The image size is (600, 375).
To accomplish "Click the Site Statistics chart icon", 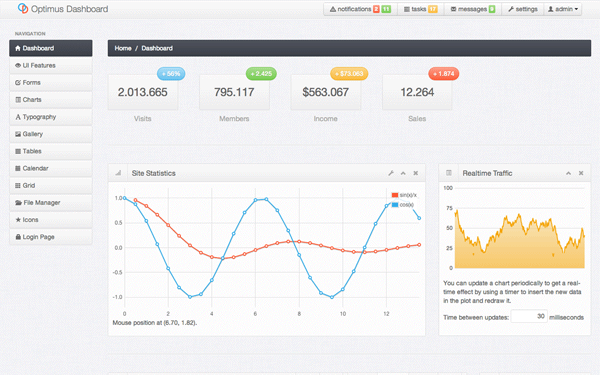I will (118, 173).
